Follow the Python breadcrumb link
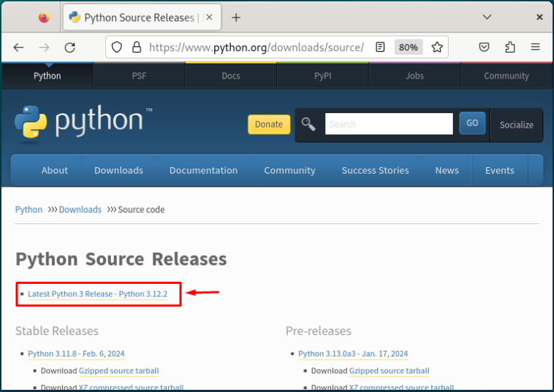 (x=29, y=210)
